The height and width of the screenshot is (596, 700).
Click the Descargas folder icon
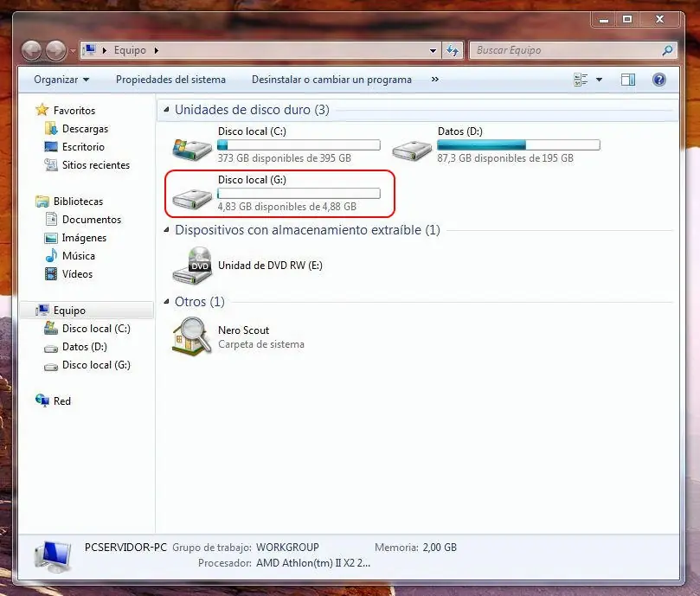[51, 129]
